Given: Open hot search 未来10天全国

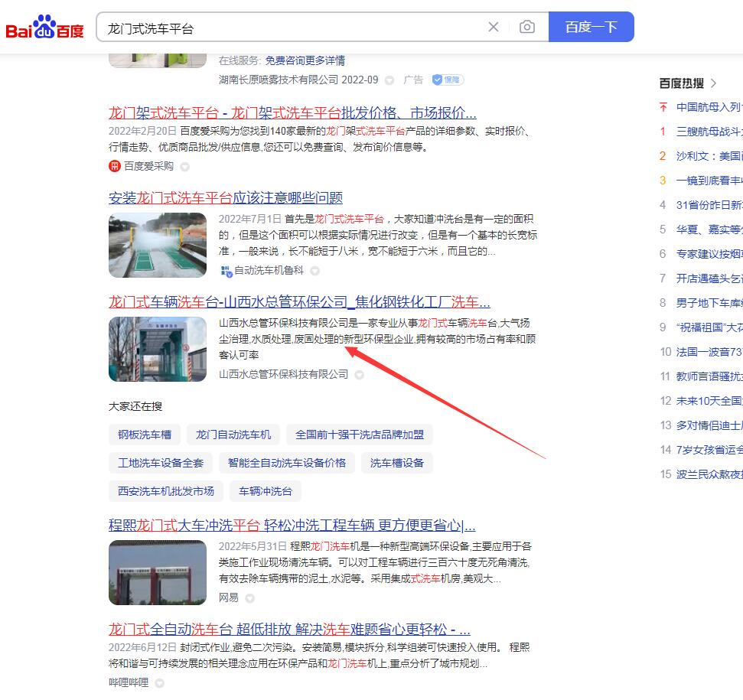Looking at the screenshot, I should [709, 401].
